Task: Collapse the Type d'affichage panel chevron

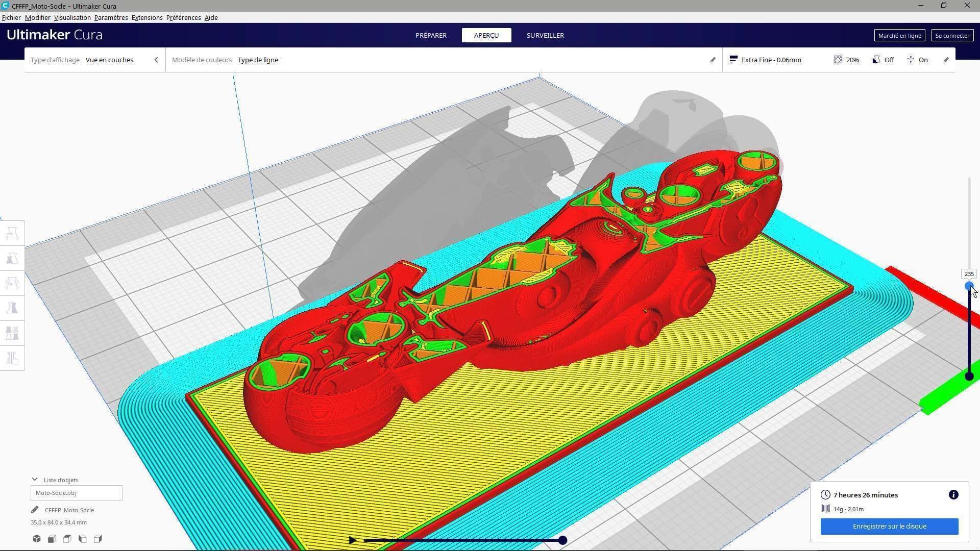Action: pyautogui.click(x=156, y=60)
